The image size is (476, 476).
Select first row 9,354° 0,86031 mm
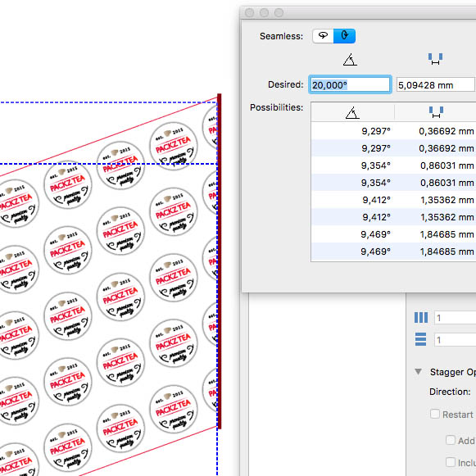point(393,165)
